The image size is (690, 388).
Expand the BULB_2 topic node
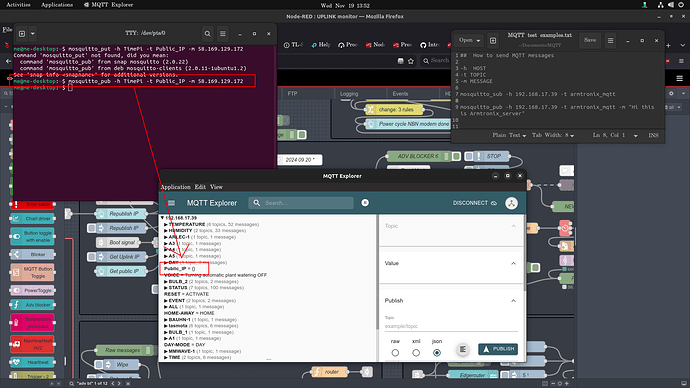tap(166, 282)
